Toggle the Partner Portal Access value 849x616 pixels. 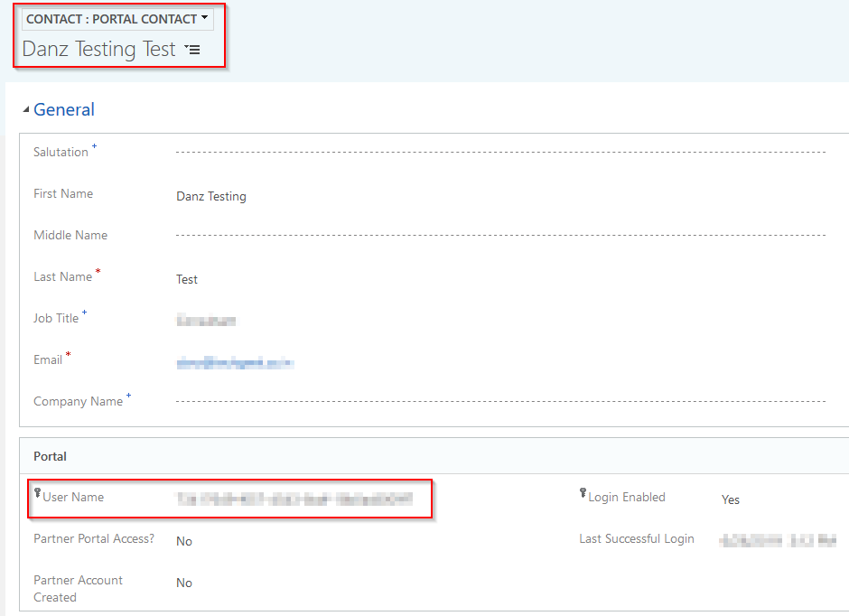[184, 541]
